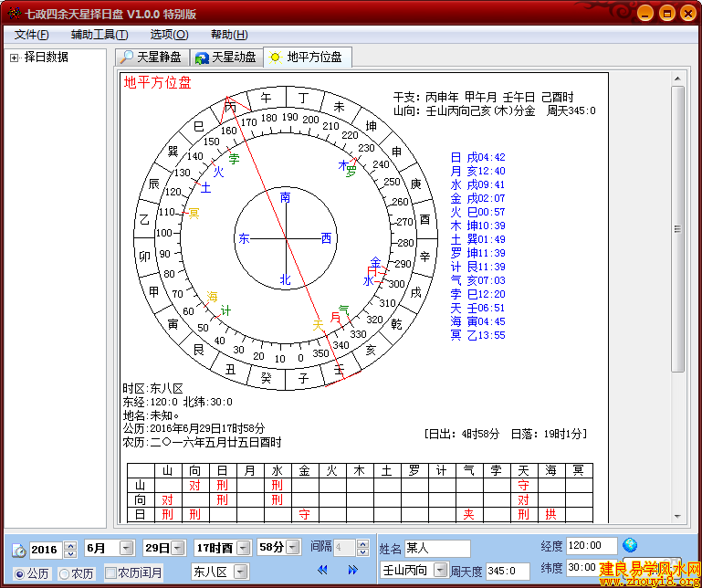Click the 木 坤10:39 entry in planet list
The image size is (702, 588).
(x=477, y=226)
